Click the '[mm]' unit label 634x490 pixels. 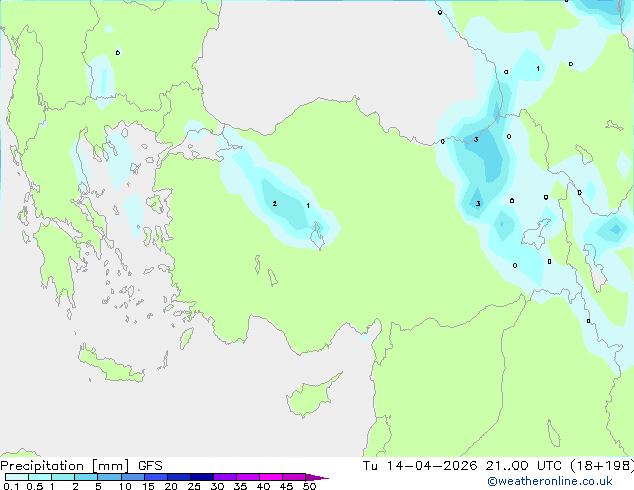pyautogui.click(x=110, y=466)
